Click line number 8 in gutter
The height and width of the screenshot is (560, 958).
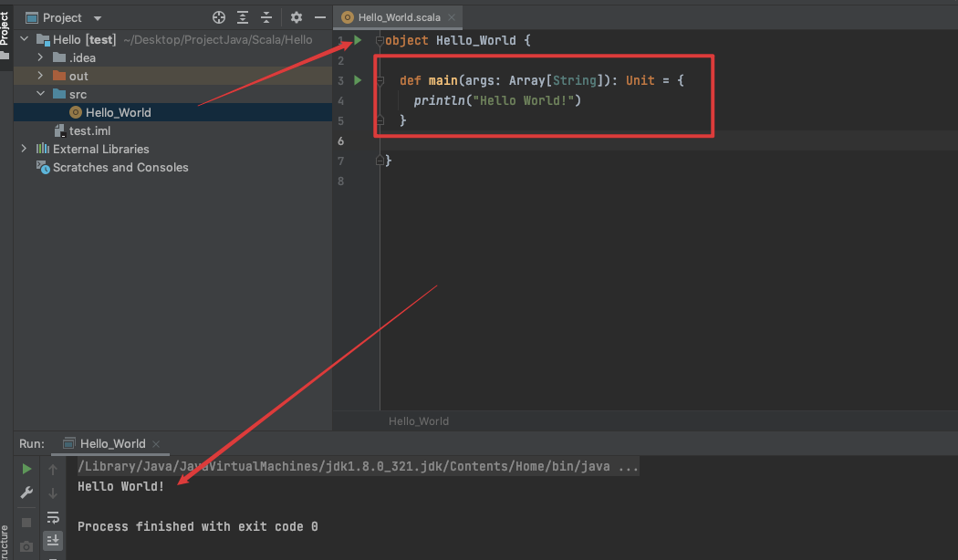(341, 181)
